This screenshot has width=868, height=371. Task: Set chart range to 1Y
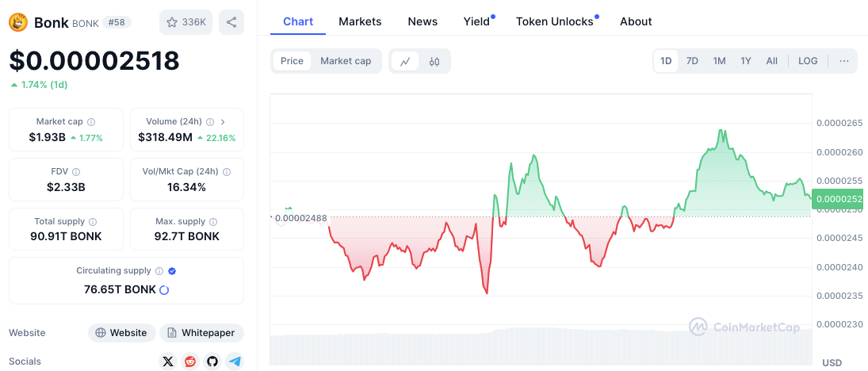pyautogui.click(x=746, y=61)
